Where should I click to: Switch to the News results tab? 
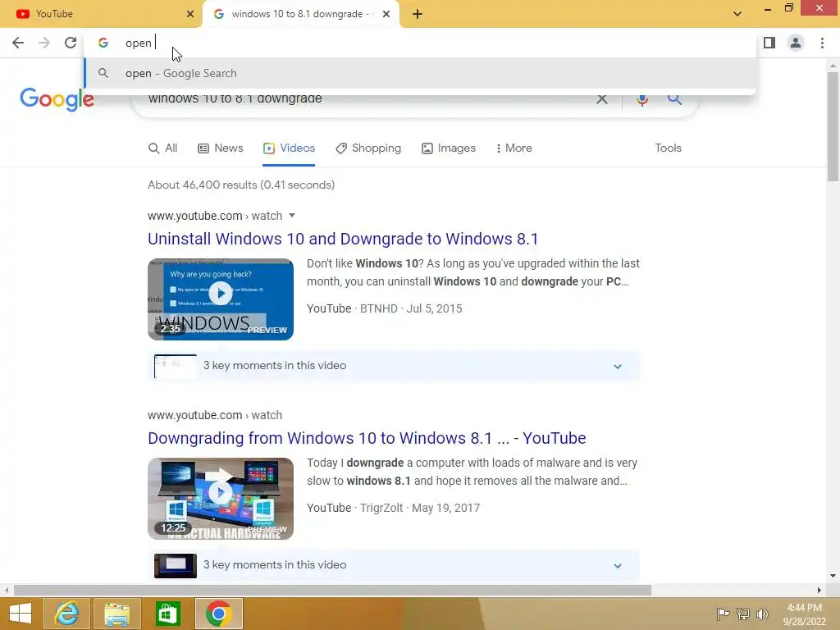tap(220, 148)
